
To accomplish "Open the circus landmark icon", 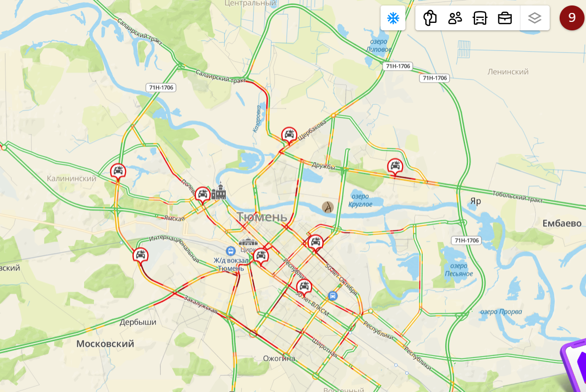I will coord(248,242).
